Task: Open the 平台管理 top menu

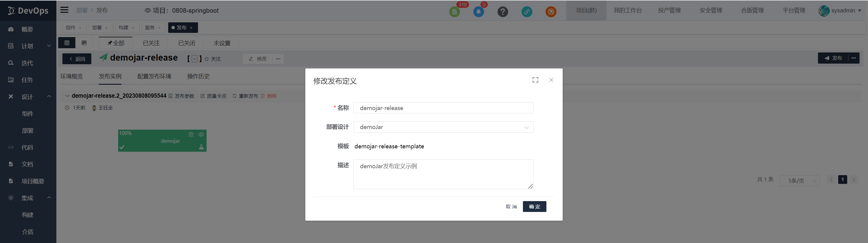Action: 794,11
